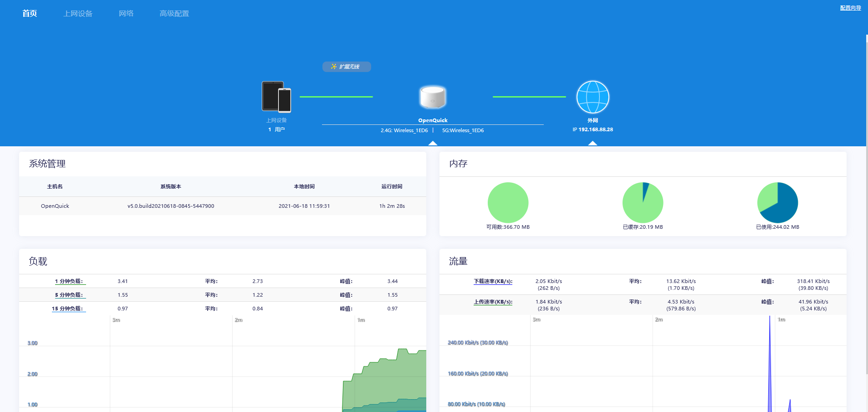Click the triangle indicator below OpenQuick

point(433,143)
